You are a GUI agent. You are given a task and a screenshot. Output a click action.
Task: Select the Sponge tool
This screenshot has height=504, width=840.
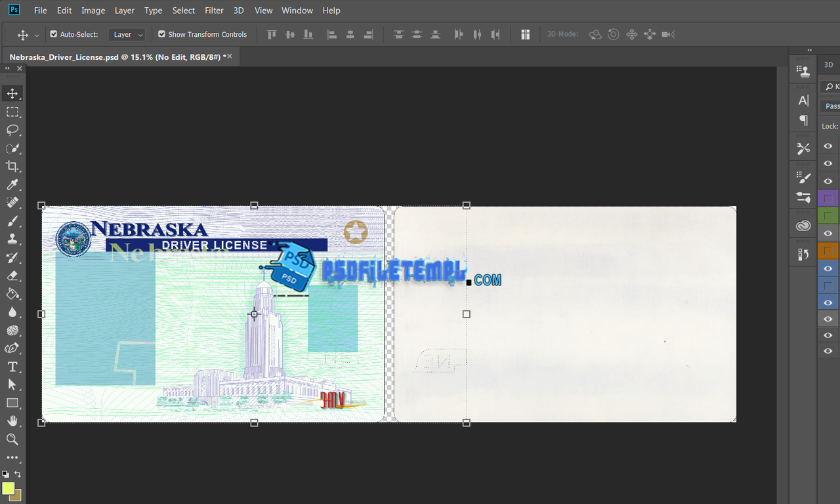tap(12, 330)
